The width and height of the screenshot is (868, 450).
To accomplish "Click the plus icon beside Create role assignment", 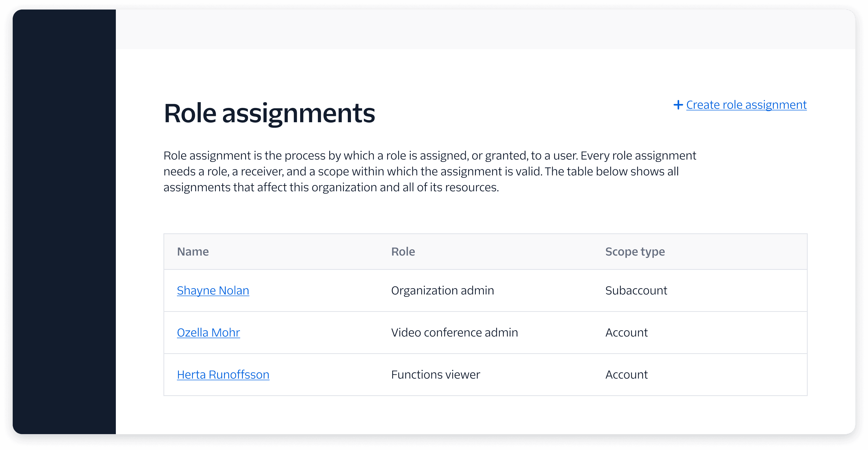I will tap(678, 105).
